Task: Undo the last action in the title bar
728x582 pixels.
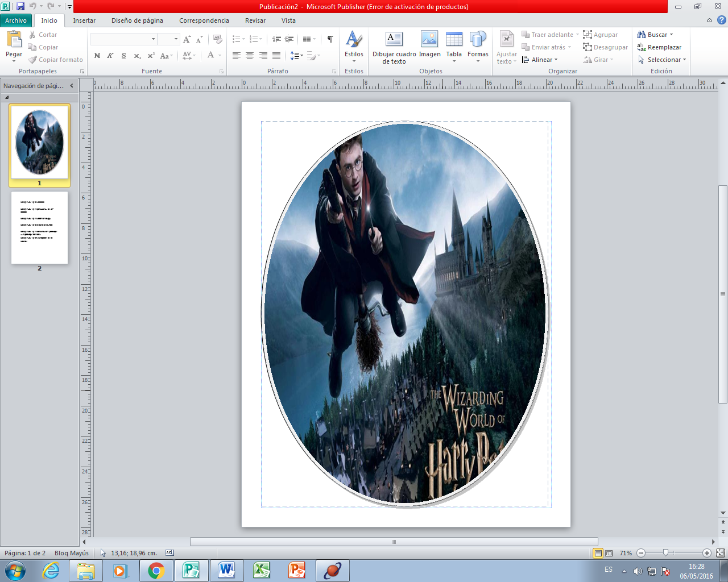Action: 33,6
